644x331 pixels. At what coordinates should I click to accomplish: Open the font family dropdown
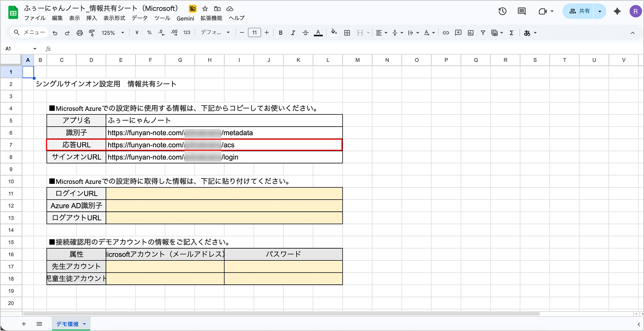pos(215,32)
